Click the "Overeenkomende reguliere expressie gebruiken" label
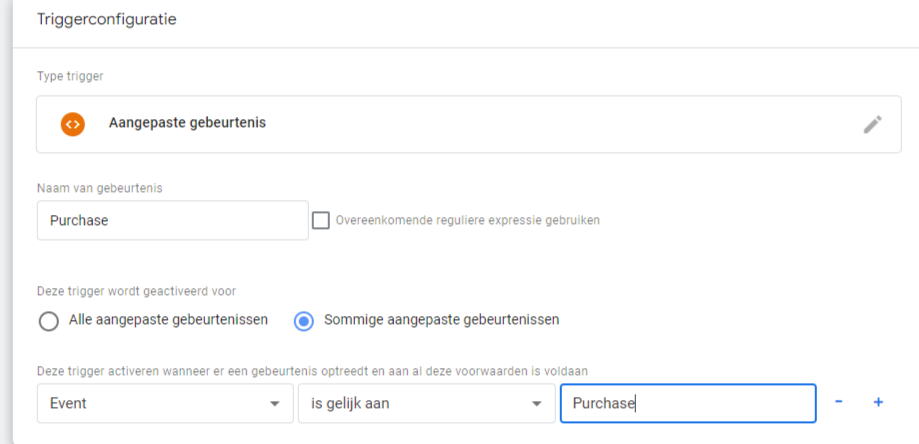The image size is (919, 444). click(x=468, y=220)
